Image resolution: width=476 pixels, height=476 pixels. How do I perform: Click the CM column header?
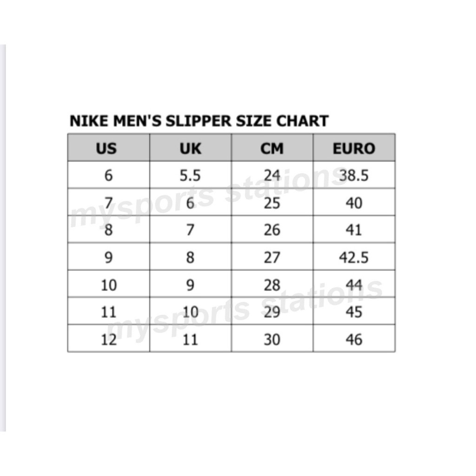[x=272, y=148]
